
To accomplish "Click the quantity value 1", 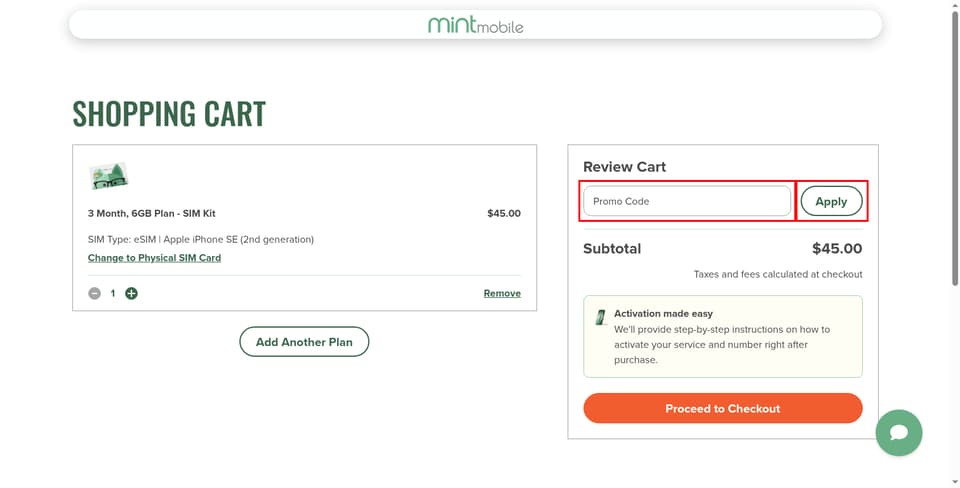I will pos(113,293).
